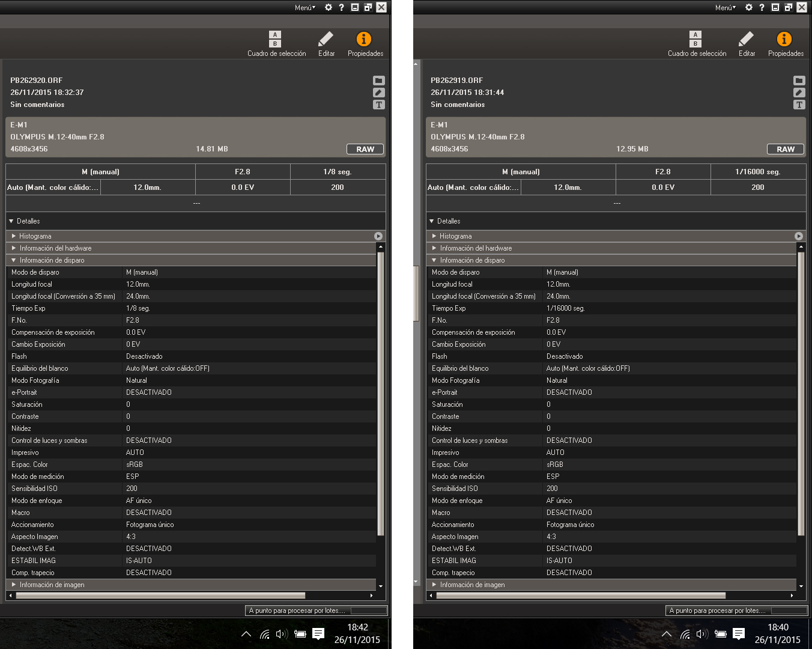Click horizontal scrollbar in PB262919.ORF window
812x649 pixels.
[581, 596]
